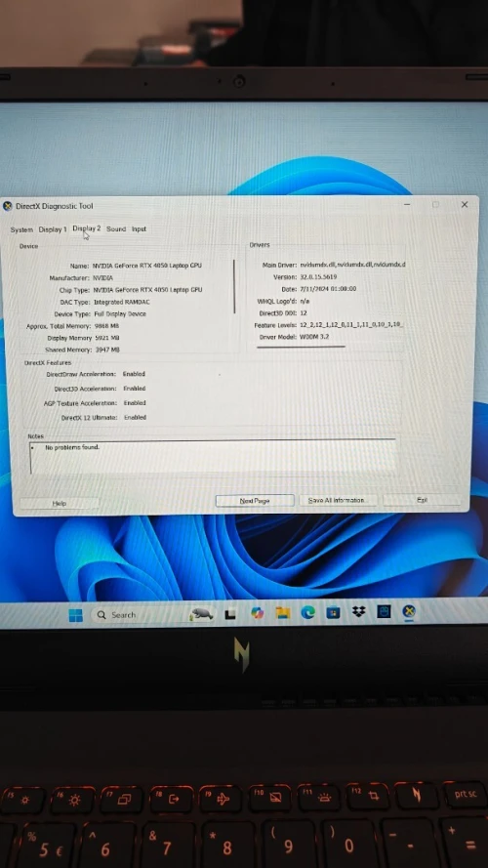Click the manatee search highlight icon
The image size is (488, 868).
[x=201, y=614]
